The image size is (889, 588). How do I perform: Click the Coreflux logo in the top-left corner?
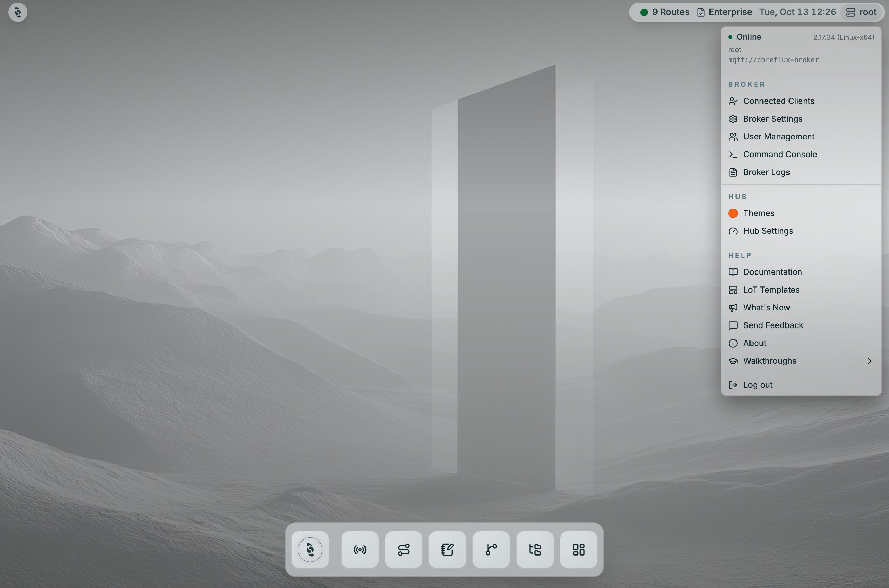coord(18,12)
